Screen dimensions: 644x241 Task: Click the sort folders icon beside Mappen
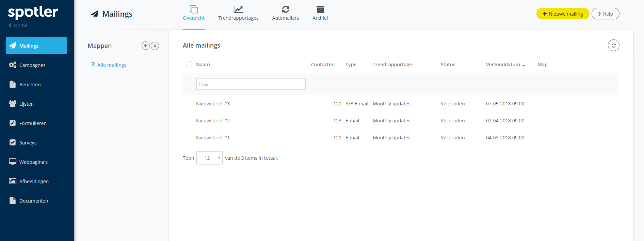pyautogui.click(x=155, y=46)
